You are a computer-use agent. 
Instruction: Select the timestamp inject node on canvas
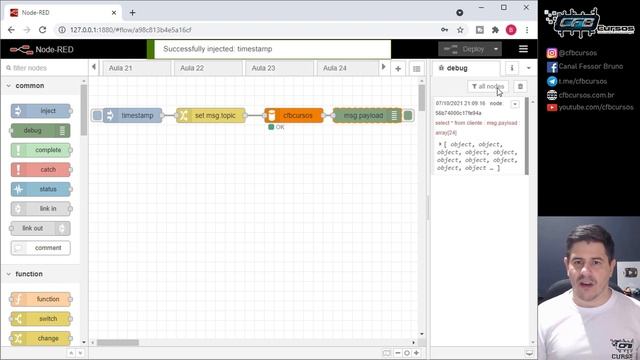tap(133, 116)
